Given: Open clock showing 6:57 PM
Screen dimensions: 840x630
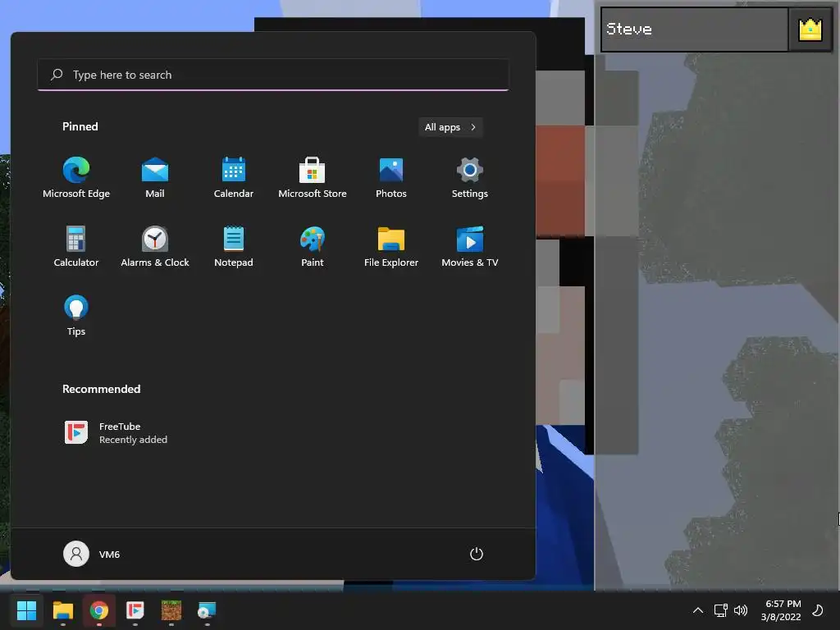Looking at the screenshot, I should pos(781,610).
